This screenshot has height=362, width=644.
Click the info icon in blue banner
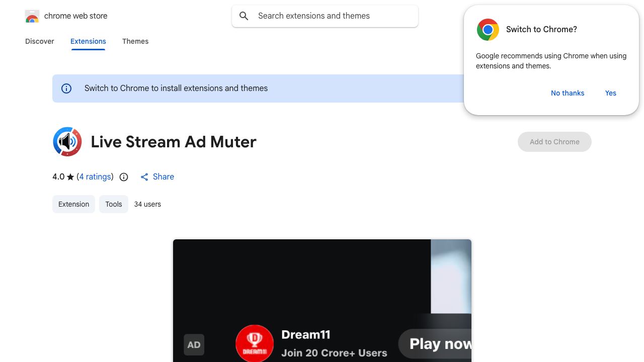tap(66, 88)
